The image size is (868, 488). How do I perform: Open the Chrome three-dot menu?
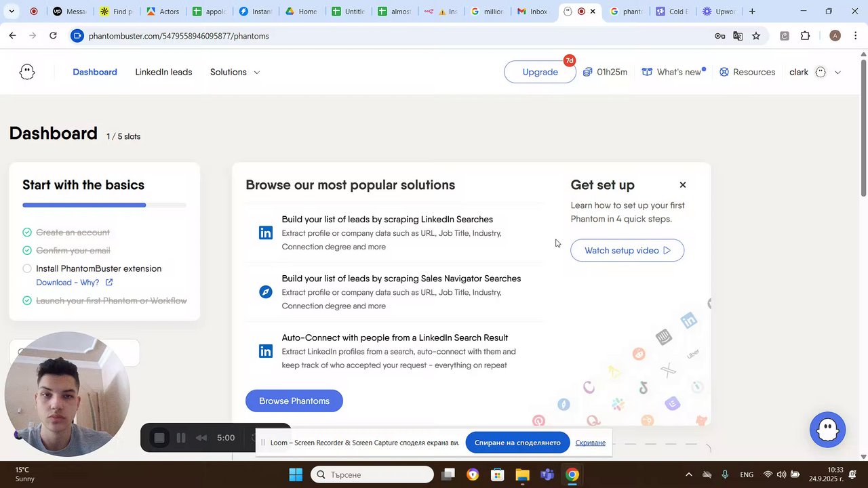point(856,36)
